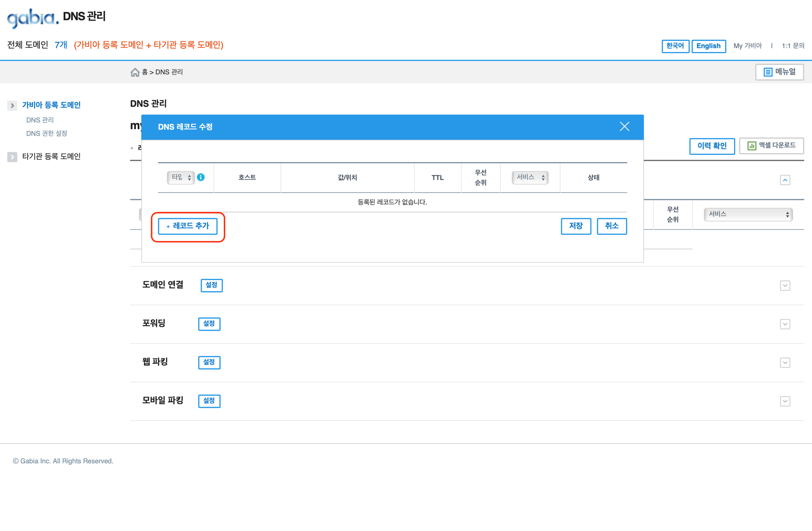Switch language to English
The height and width of the screenshot is (531, 812).
[x=708, y=46]
